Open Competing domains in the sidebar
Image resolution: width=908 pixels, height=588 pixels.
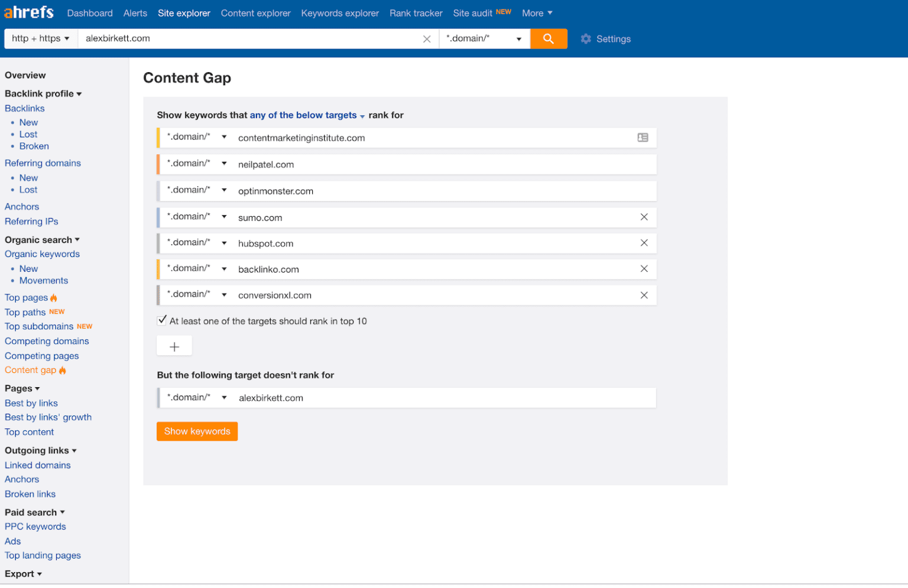pyautogui.click(x=47, y=341)
